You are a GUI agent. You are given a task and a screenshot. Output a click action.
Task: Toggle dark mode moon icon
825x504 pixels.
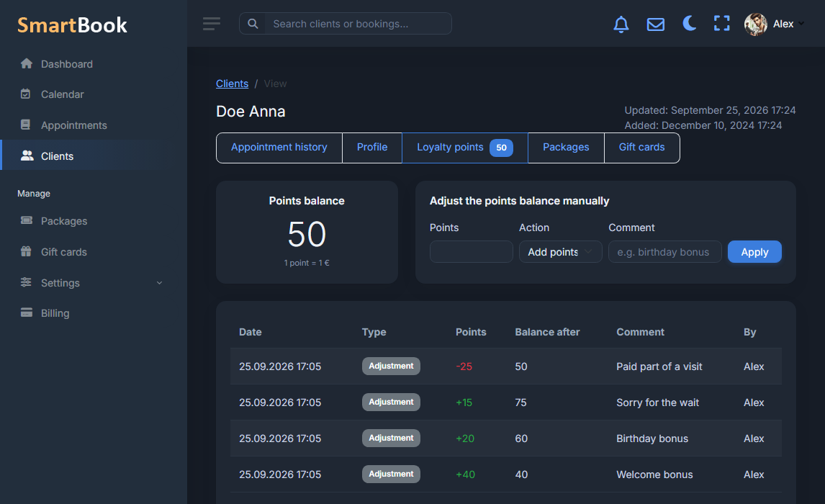[689, 23]
